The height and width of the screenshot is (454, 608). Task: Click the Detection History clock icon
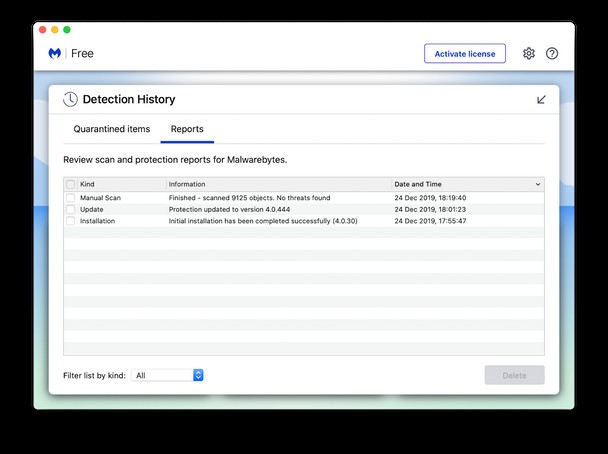(70, 99)
